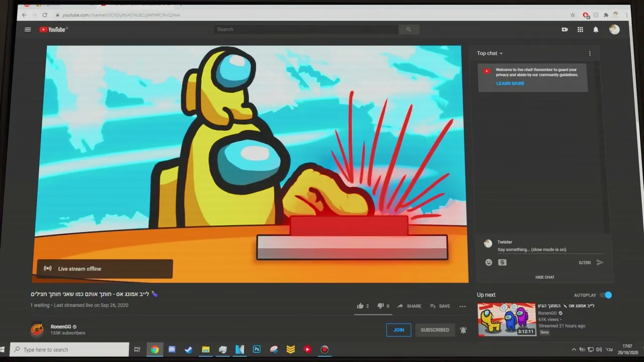The width and height of the screenshot is (644, 362).
Task: Click Hide Chat
Action: coord(545,277)
